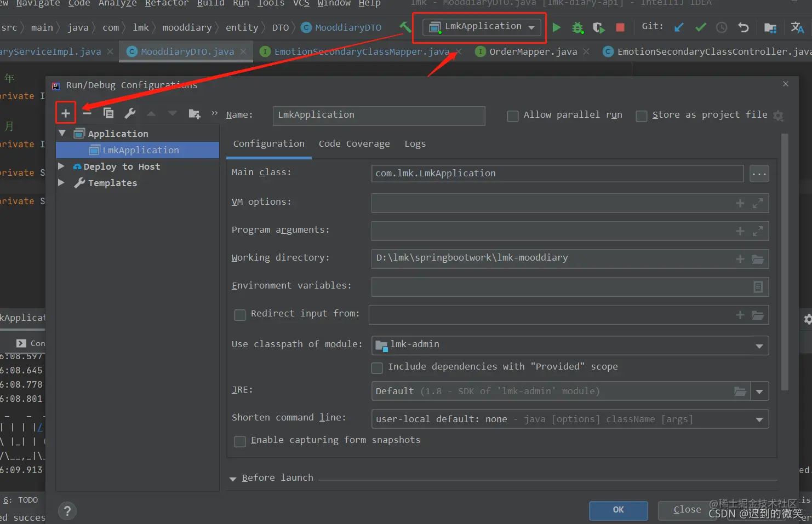812x524 pixels.
Task: Open the LmkApplication run configuration dropdown
Action: point(482,27)
